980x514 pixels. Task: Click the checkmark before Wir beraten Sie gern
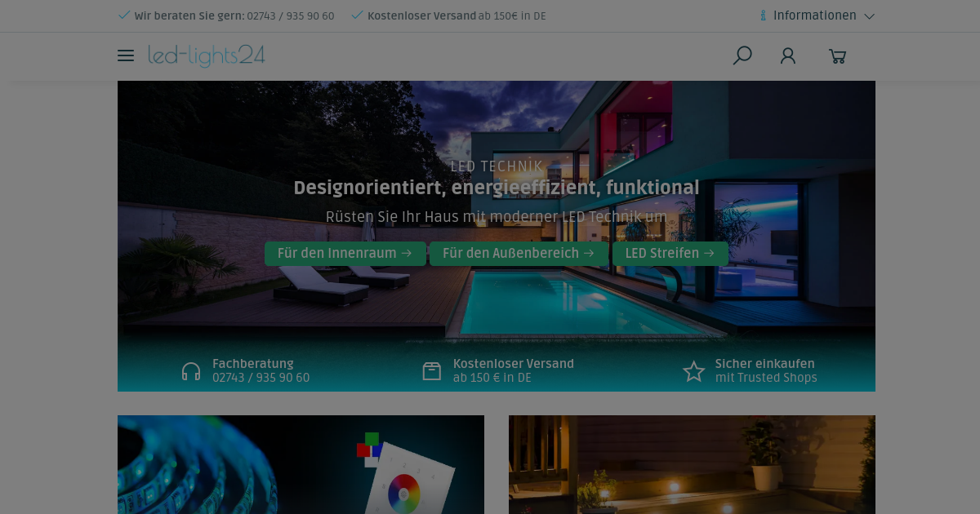pos(124,16)
